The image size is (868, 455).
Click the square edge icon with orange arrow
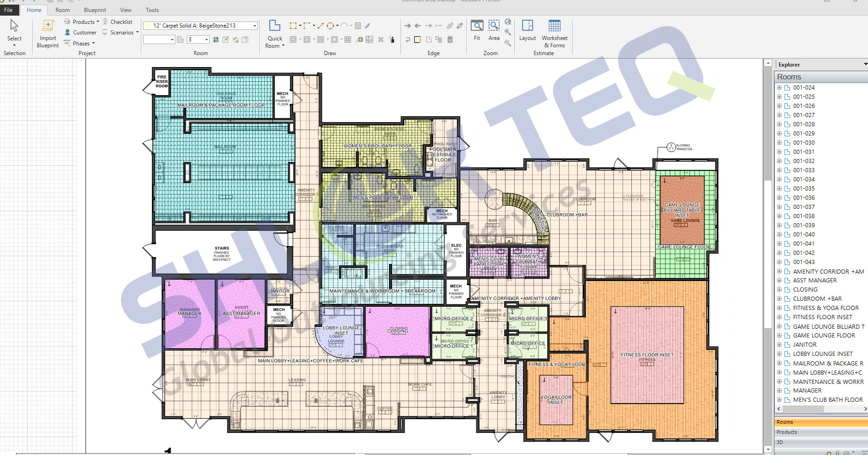(x=417, y=39)
